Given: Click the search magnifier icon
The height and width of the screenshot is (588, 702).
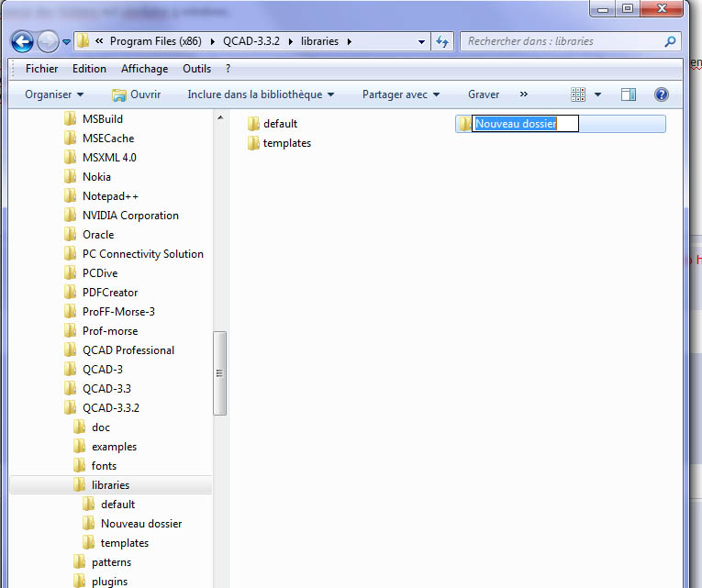Looking at the screenshot, I should [x=670, y=41].
